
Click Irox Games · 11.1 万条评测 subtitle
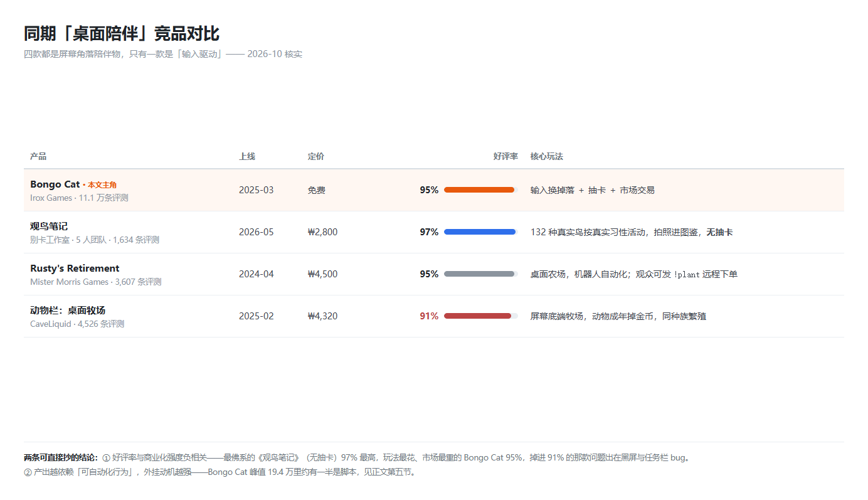point(79,198)
